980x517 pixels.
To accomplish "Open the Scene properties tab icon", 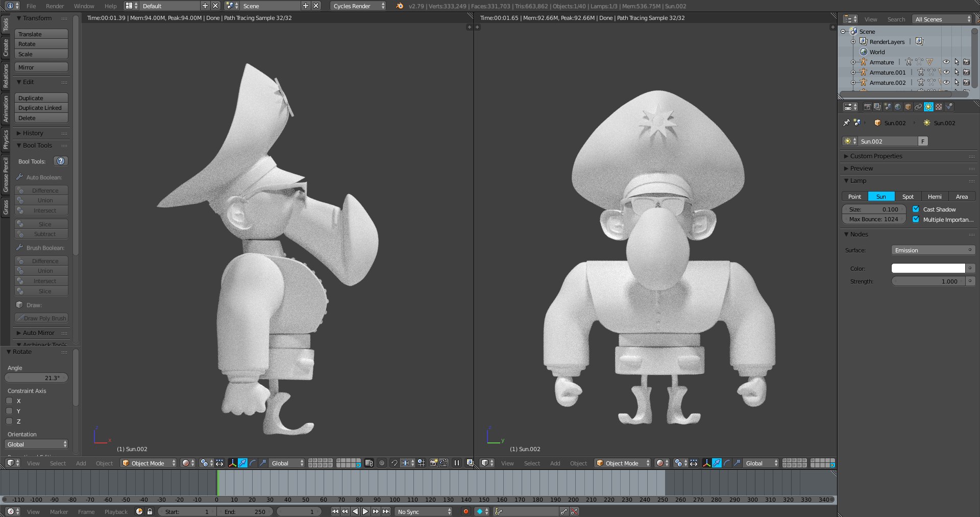I will tap(888, 107).
